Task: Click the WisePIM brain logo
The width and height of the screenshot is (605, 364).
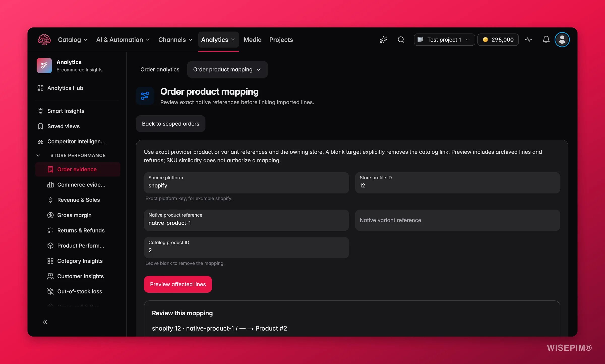Action: coord(44,40)
